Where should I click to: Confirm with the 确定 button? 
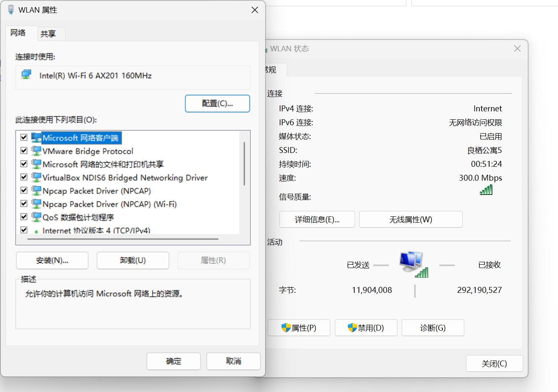tap(174, 361)
